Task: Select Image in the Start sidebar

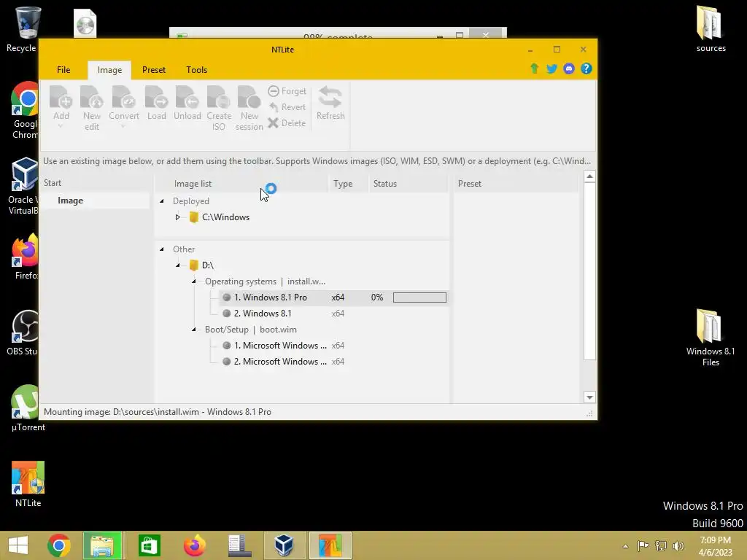Action: [71, 201]
